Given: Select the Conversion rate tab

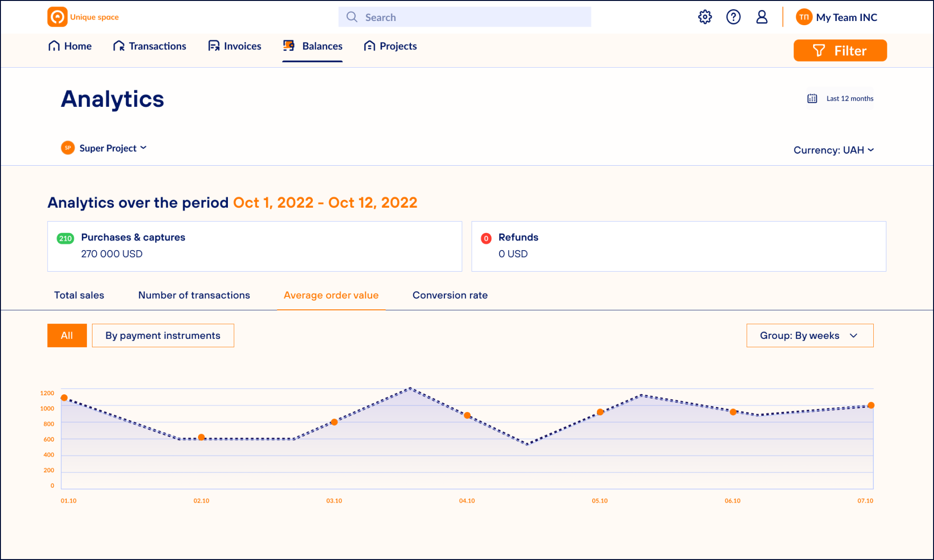Looking at the screenshot, I should [450, 294].
